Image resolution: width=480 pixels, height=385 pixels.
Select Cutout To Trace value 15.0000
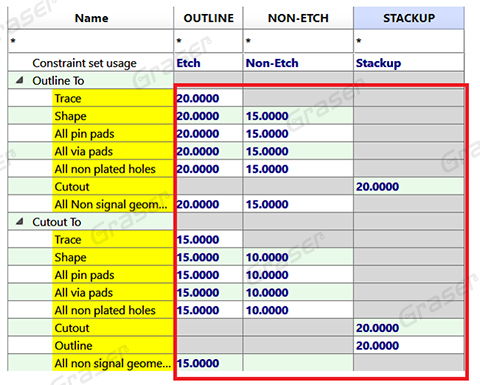(x=208, y=239)
